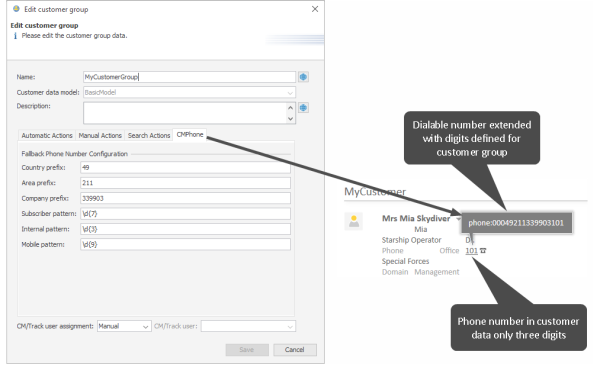Click the dialog icon in Edit customer group title
The image size is (600, 371).
[x=16, y=9]
